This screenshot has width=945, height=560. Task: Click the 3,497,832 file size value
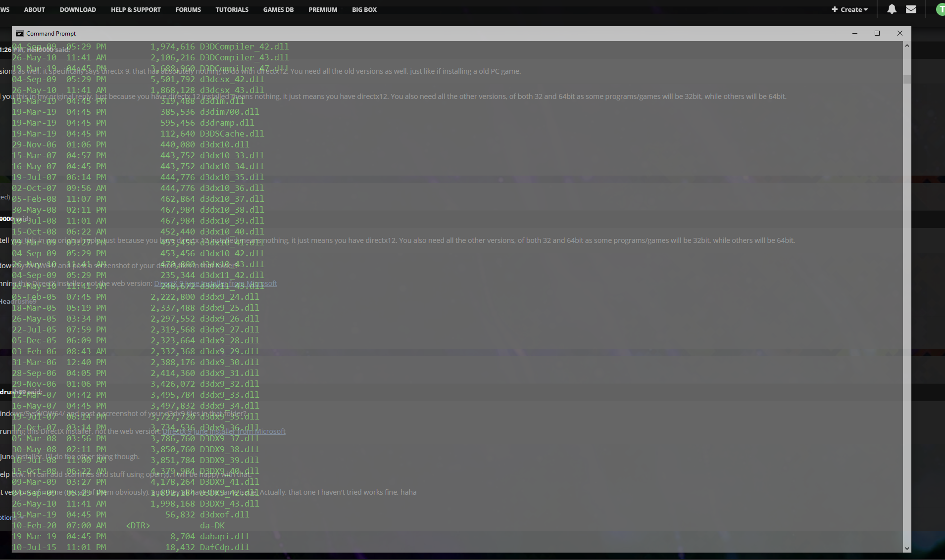point(173,406)
